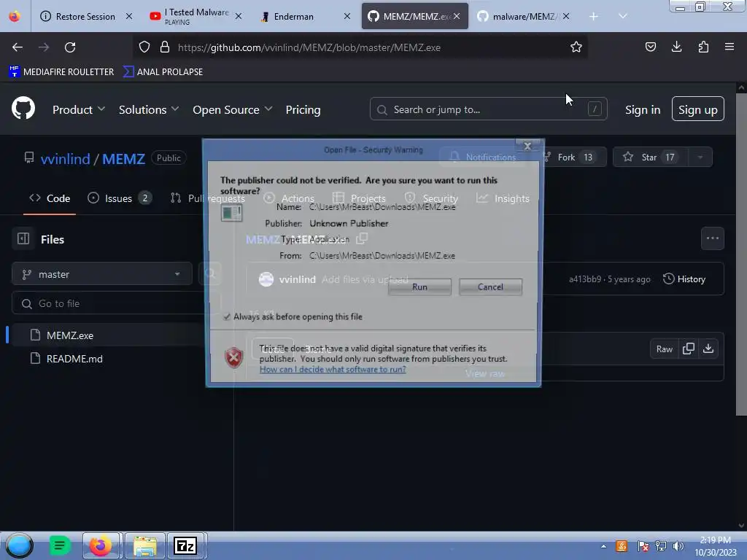Open the commit History link

coord(684,279)
